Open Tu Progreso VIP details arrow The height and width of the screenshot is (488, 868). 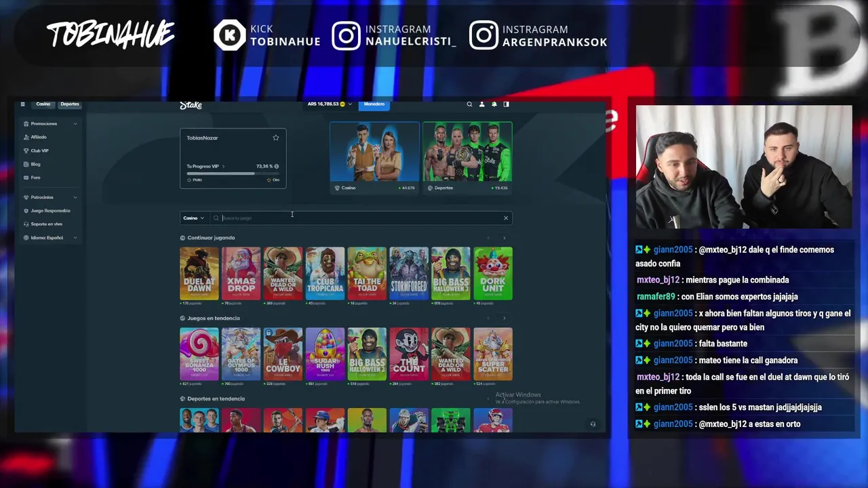[223, 166]
